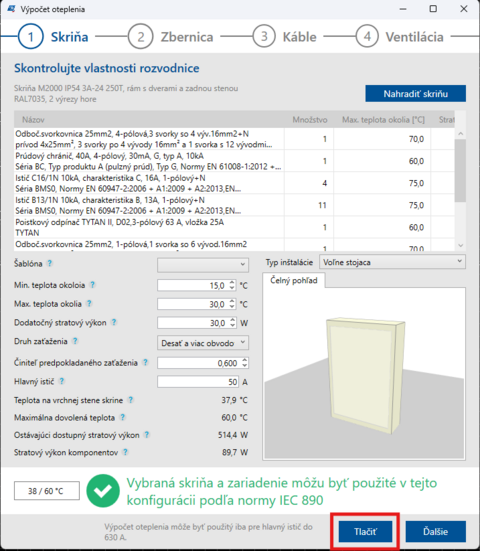Click help icon beside Dodatočný stratový výkon
This screenshot has height=551, width=480.
pos(114,322)
